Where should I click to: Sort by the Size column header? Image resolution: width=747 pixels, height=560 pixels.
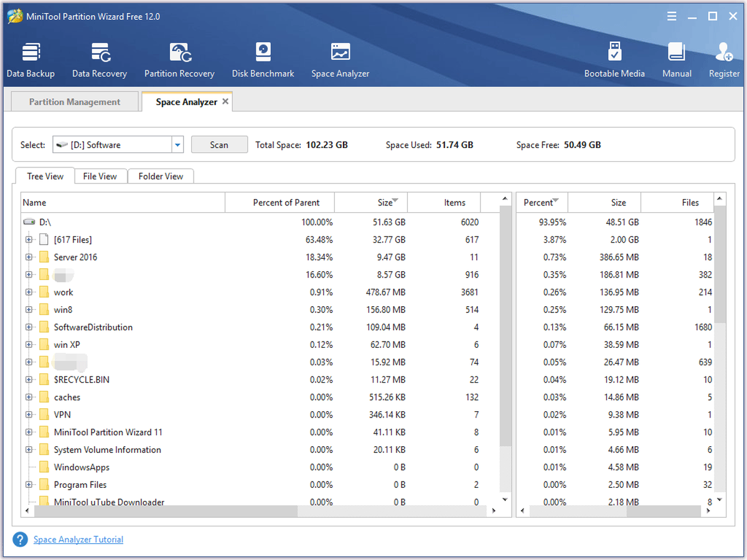click(x=370, y=202)
